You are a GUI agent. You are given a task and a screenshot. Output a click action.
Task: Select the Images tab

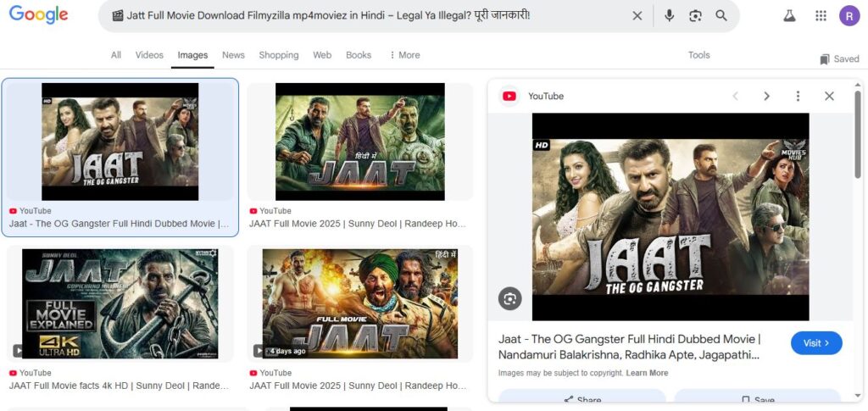tap(192, 55)
